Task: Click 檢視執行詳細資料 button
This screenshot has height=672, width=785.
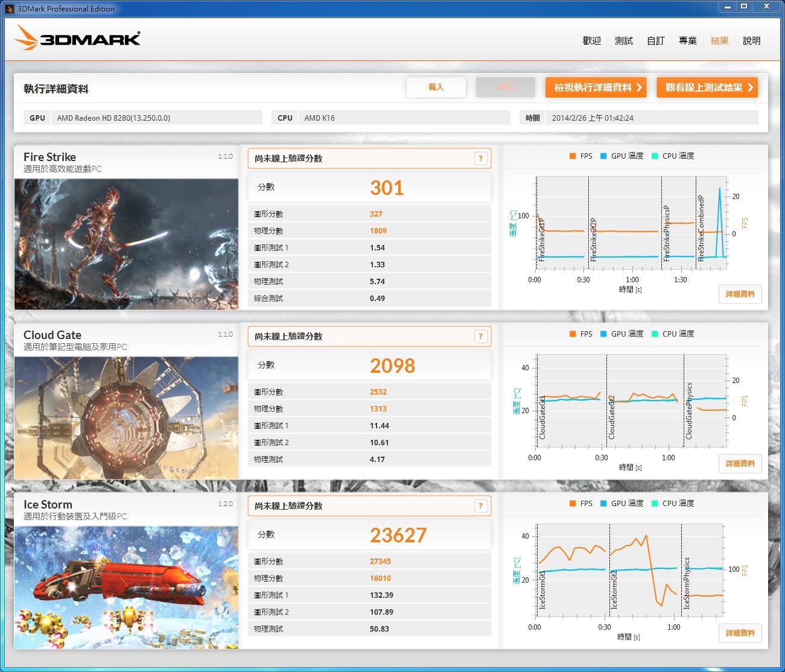Action: pyautogui.click(x=596, y=87)
